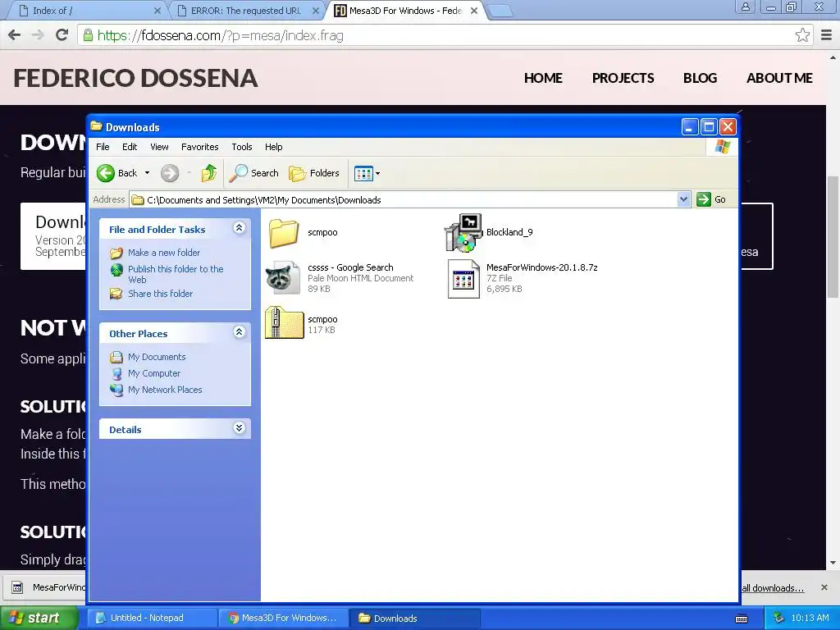Close the Mesa3D For Windows tab
The height and width of the screenshot is (630, 840).
pos(474,11)
